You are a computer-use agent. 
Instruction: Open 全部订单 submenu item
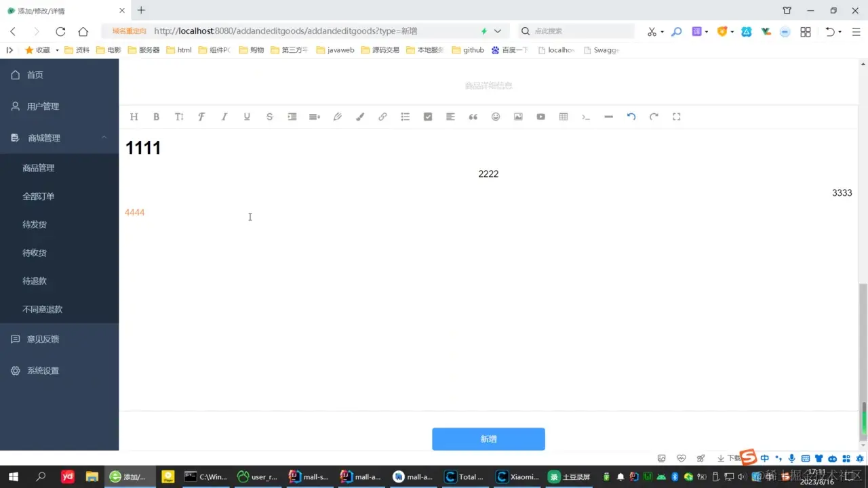(59, 197)
